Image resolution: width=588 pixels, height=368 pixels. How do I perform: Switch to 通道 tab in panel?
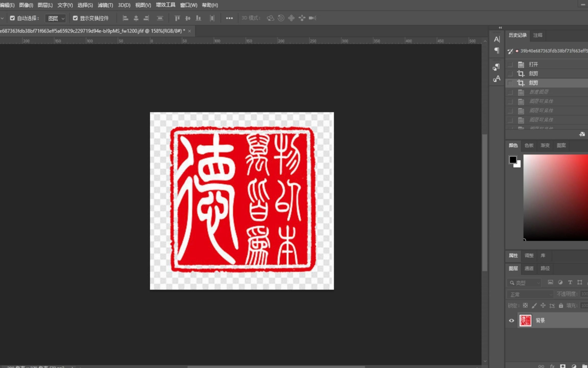[x=529, y=268]
